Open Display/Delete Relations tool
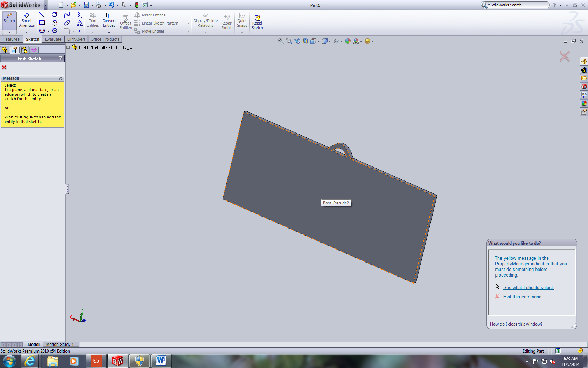 coord(205,20)
